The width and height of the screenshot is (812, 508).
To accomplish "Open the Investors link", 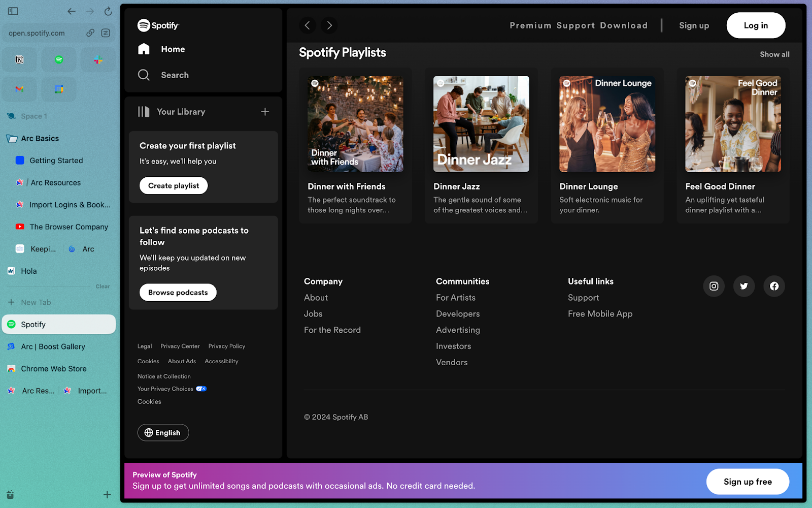I will (x=453, y=346).
